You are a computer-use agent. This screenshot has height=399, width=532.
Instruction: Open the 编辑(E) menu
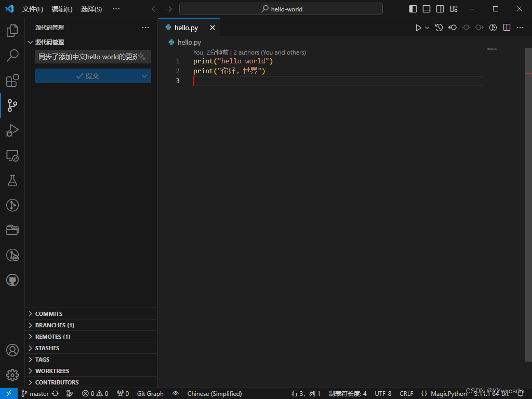tap(62, 9)
